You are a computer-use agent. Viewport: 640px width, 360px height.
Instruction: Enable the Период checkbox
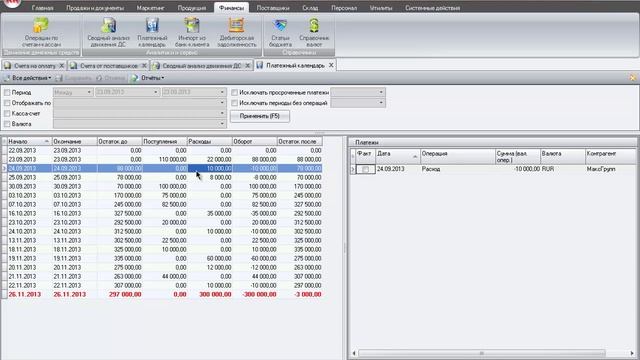7,93
